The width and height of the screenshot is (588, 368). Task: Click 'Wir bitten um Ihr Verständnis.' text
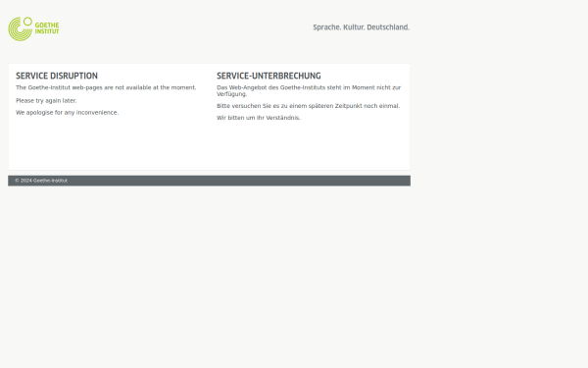259,118
